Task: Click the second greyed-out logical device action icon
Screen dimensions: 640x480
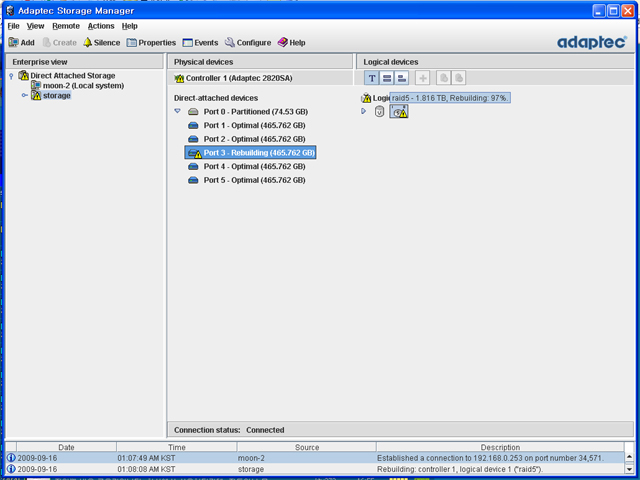Action: [x=459, y=78]
